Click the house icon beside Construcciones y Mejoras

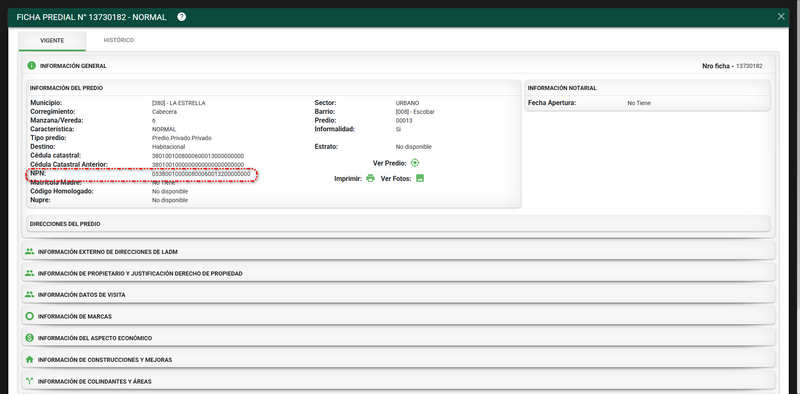click(x=29, y=359)
